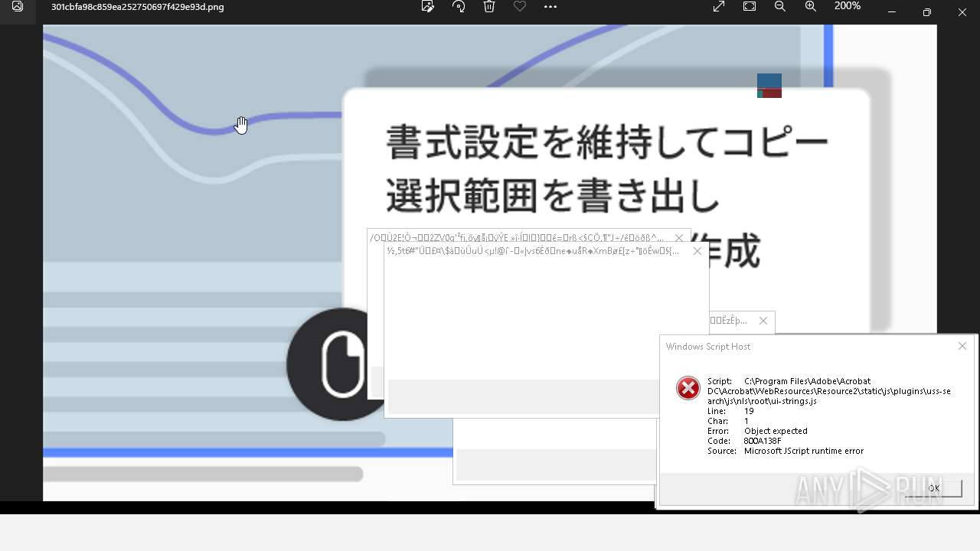Click the script path ending "ui-strings.js"

click(x=829, y=391)
